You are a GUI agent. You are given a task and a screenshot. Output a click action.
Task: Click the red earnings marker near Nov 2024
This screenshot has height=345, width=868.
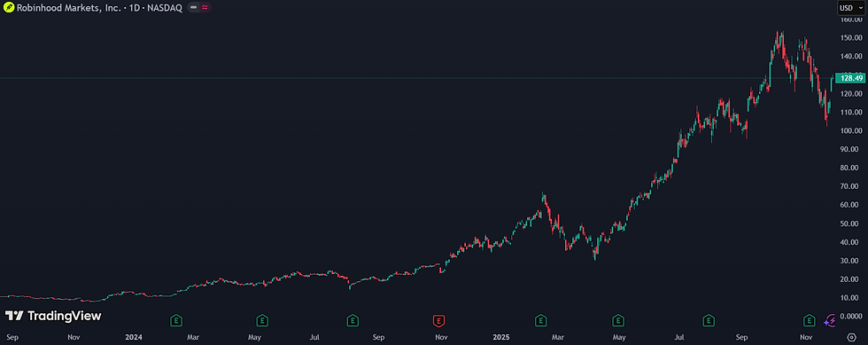coord(439,320)
